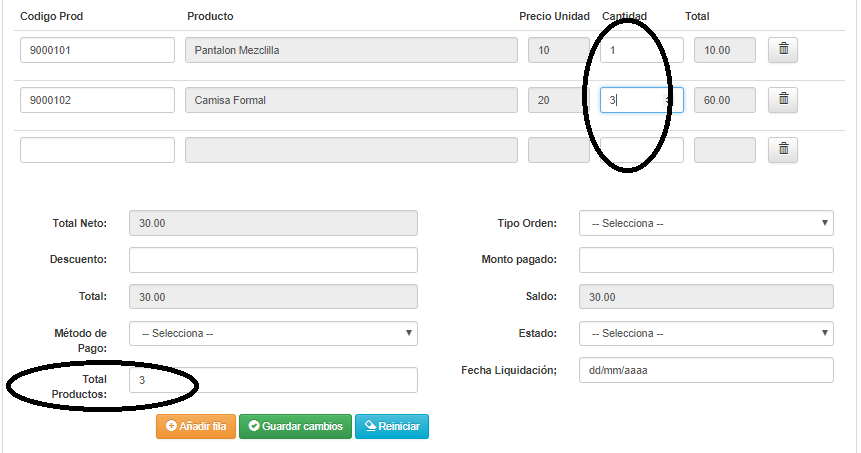Click the Total Productos field
This screenshot has width=861, height=453.
pos(273,380)
